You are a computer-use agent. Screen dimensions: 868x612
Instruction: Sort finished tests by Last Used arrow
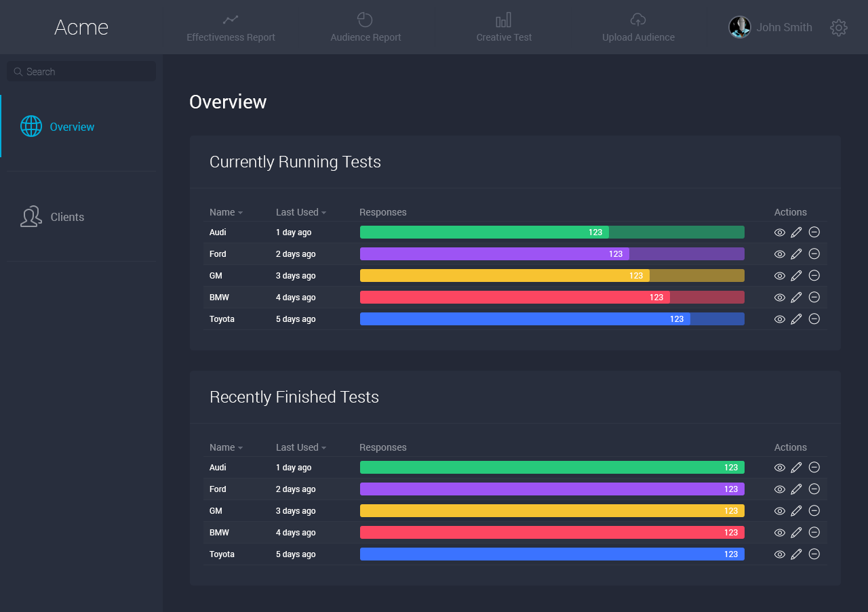(x=323, y=448)
